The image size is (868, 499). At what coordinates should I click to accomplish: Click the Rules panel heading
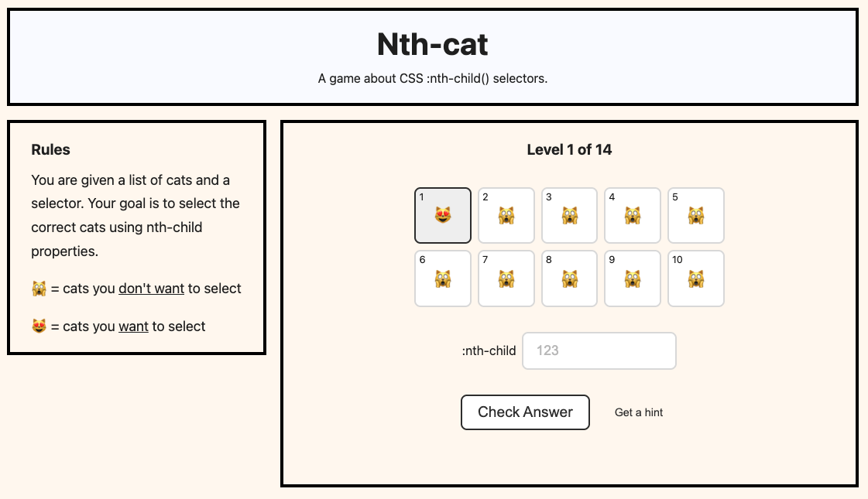pos(50,149)
